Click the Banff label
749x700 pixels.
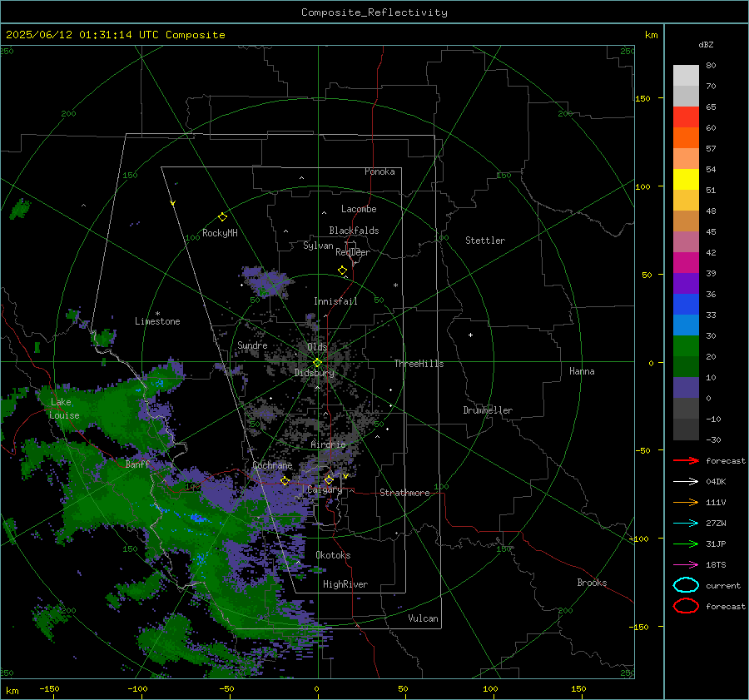point(137,464)
